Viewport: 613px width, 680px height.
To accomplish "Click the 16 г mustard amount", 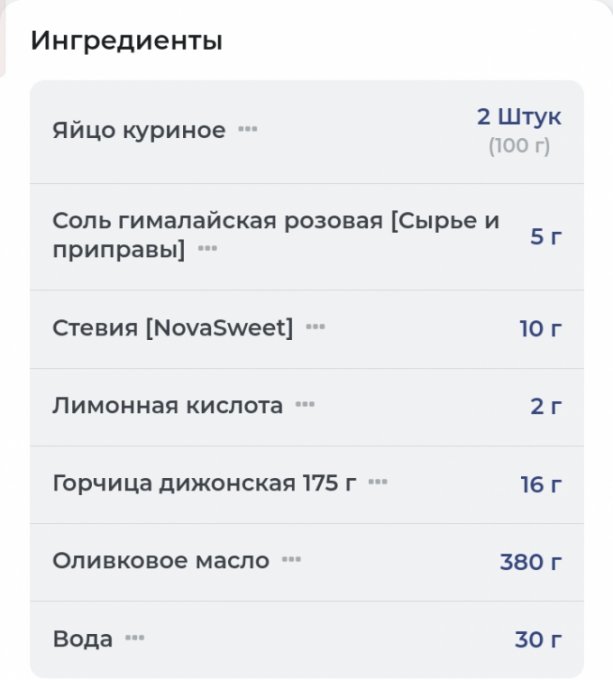I will pos(540,484).
